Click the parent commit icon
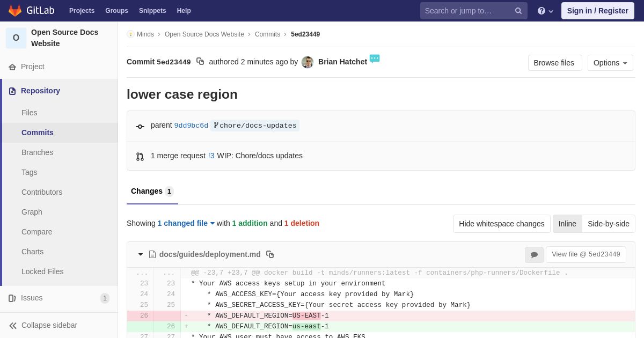644x338 pixels. click(x=140, y=127)
